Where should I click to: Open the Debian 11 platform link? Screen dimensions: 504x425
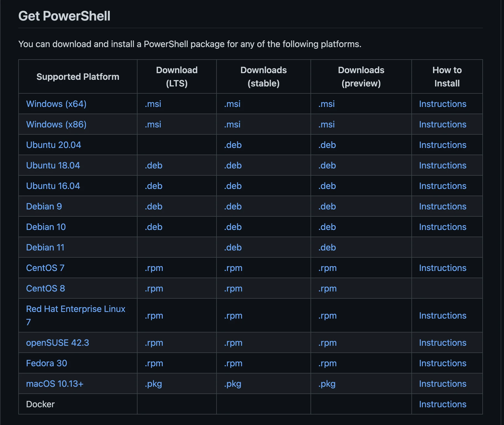tap(45, 247)
